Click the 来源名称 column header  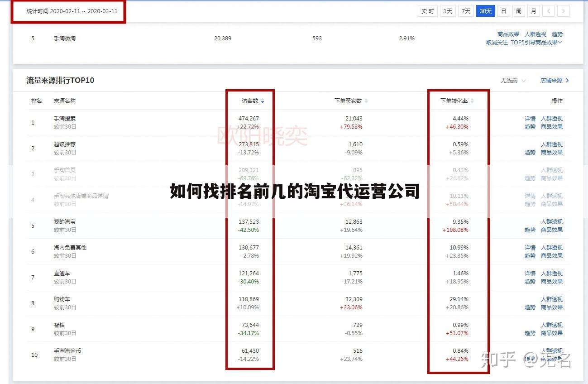(x=65, y=101)
